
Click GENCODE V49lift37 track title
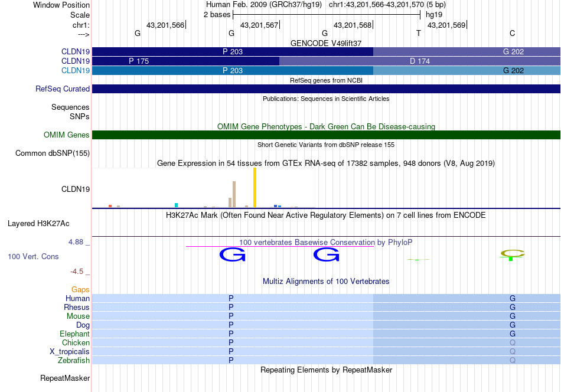pyautogui.click(x=326, y=43)
